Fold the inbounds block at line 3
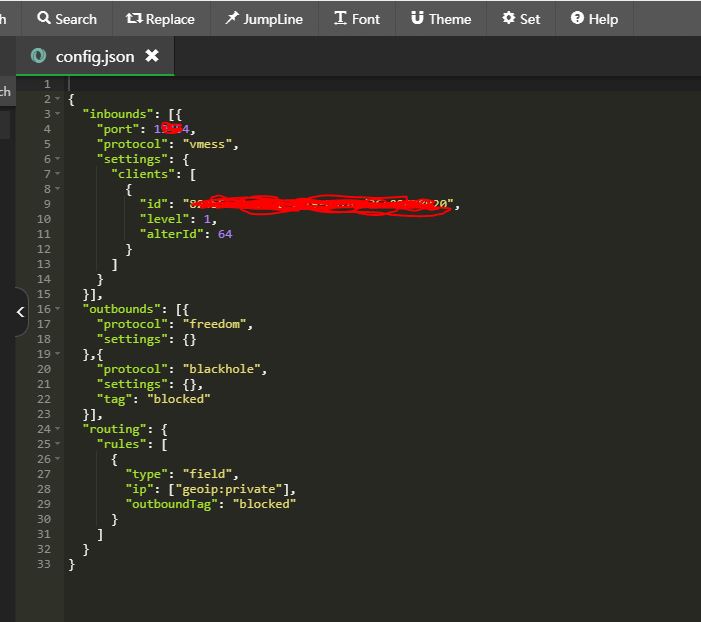This screenshot has height=622, width=701. [58, 114]
